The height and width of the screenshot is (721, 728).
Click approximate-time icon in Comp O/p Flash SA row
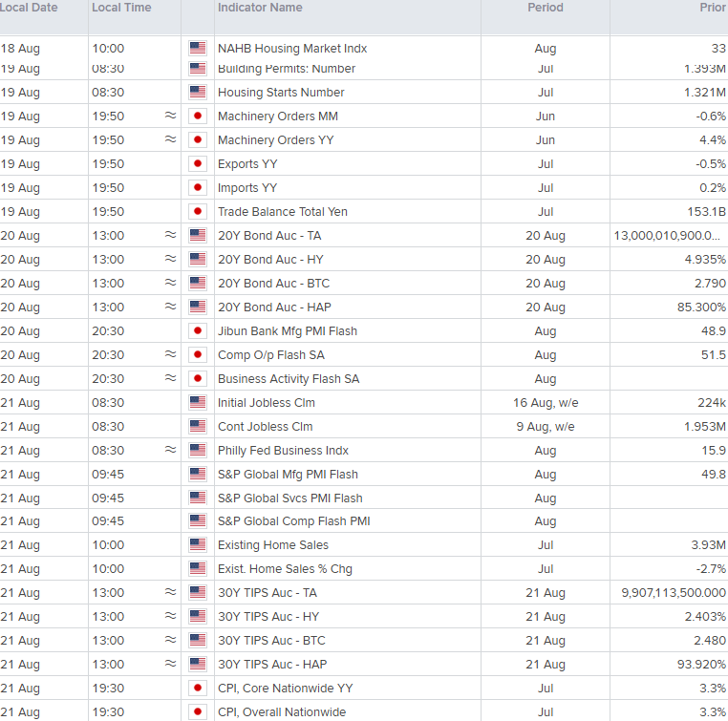(170, 354)
